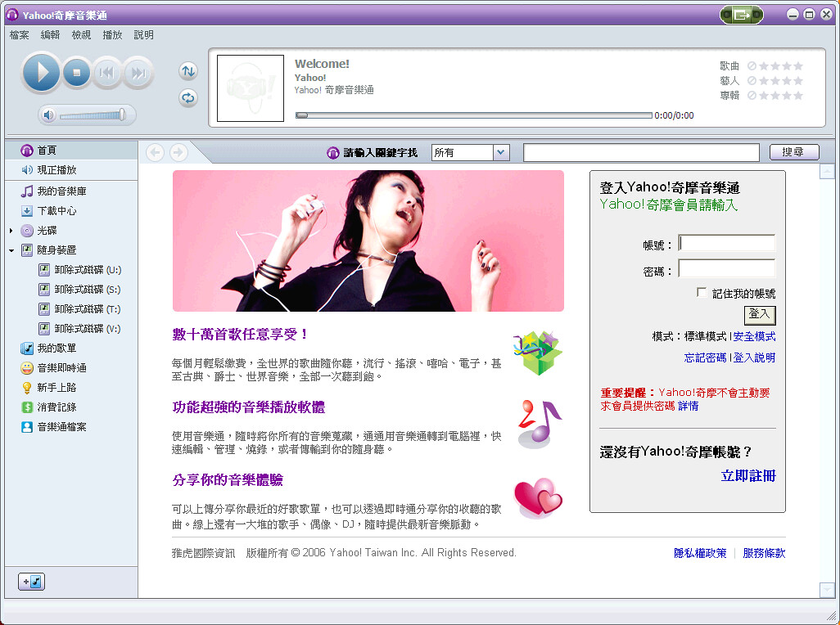Open the 檔案 menu
The height and width of the screenshot is (625, 840).
click(x=19, y=35)
